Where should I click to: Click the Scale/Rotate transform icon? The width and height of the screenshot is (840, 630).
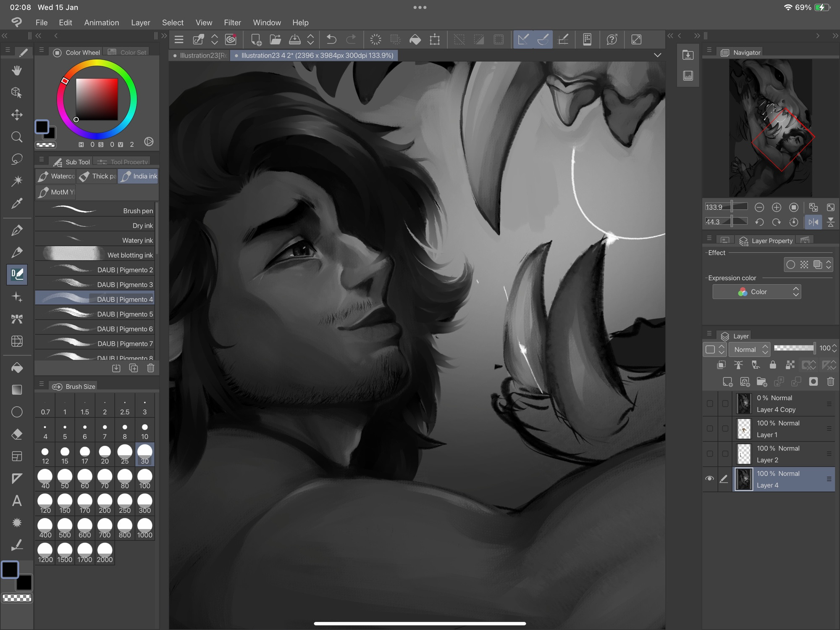(435, 40)
